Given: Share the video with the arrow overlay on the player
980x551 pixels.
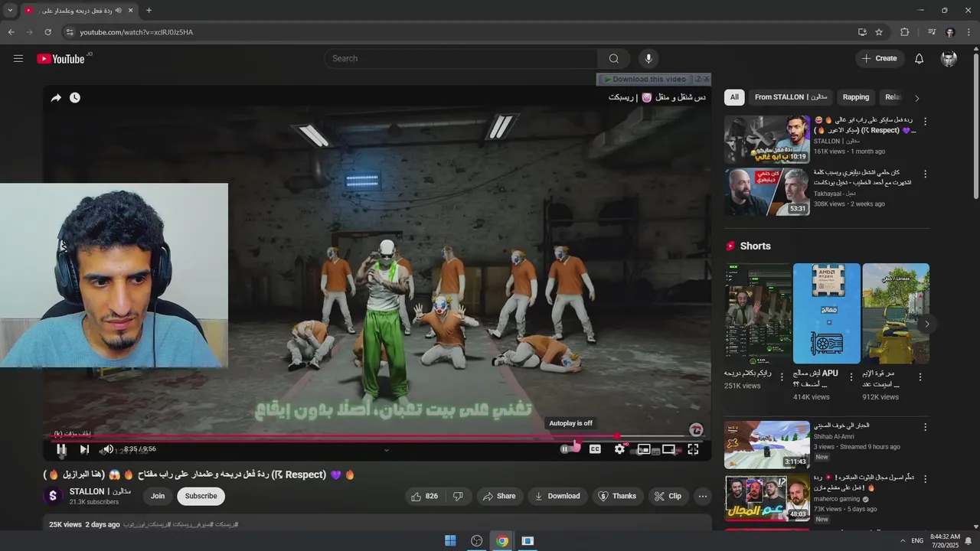Looking at the screenshot, I should coord(56,98).
